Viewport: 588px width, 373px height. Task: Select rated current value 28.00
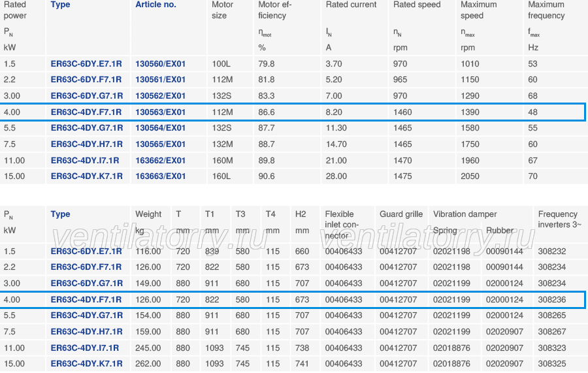336,176
